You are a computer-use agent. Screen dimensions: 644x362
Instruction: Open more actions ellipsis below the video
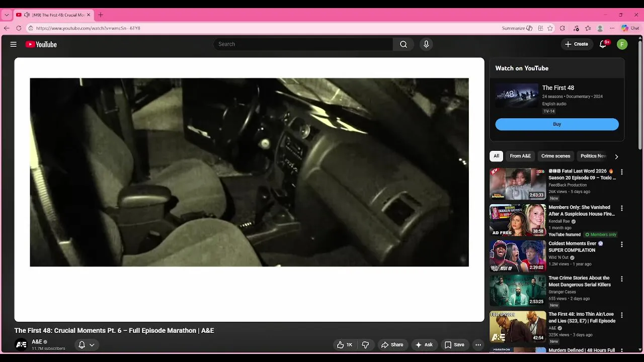[x=478, y=345]
